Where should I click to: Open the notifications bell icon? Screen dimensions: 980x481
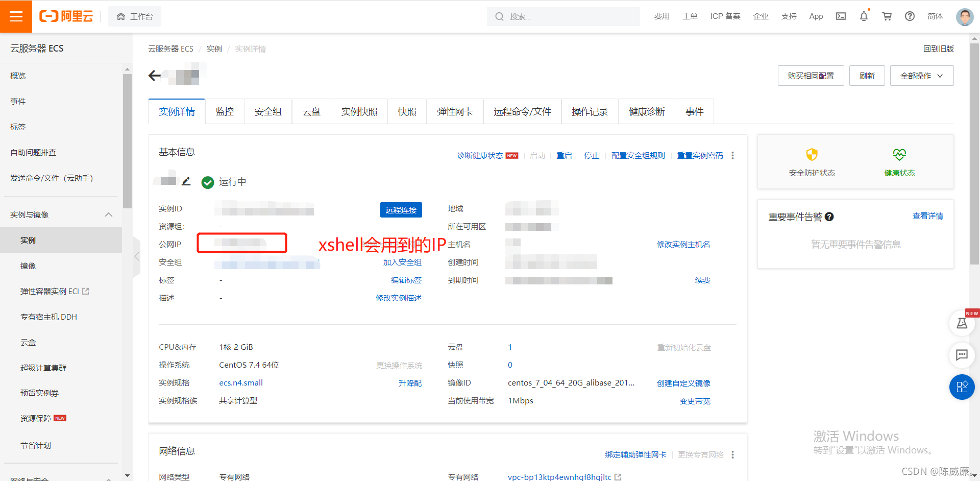[863, 16]
